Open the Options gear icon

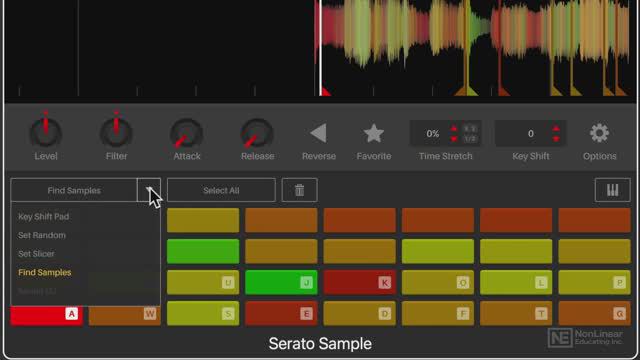pyautogui.click(x=599, y=133)
